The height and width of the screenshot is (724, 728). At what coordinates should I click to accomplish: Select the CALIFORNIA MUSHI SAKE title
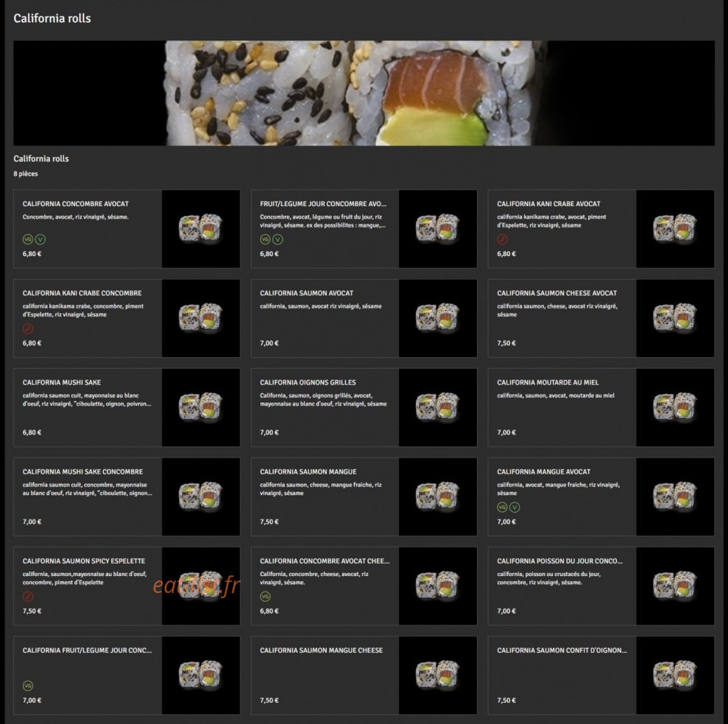pyautogui.click(x=62, y=383)
